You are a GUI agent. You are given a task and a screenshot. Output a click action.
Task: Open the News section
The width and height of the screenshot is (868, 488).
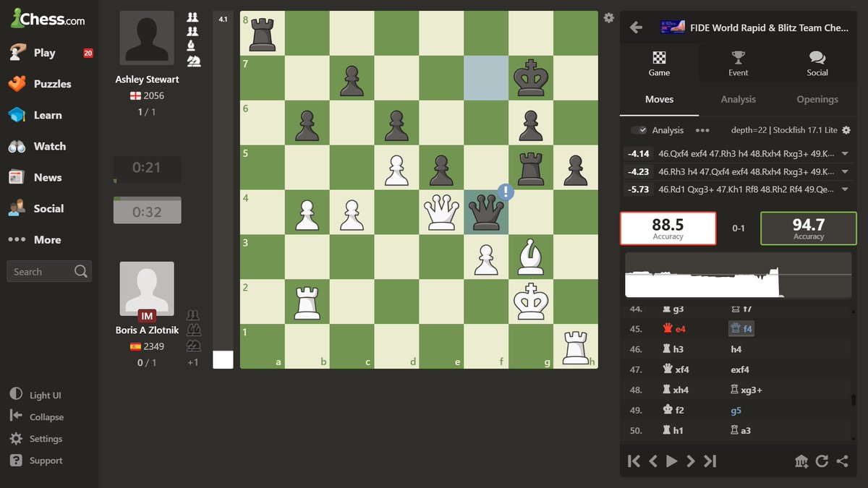pos(49,177)
